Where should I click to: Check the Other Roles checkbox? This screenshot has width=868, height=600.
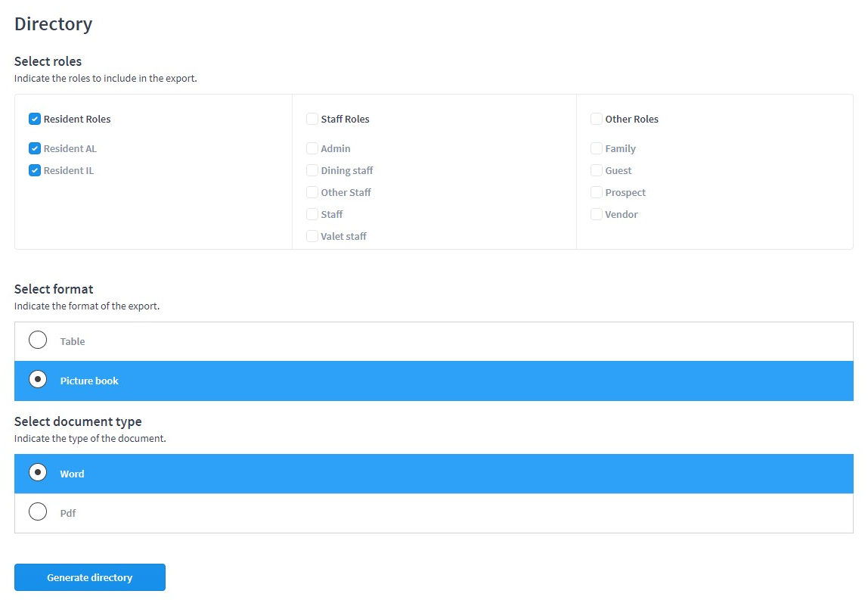pyautogui.click(x=597, y=119)
